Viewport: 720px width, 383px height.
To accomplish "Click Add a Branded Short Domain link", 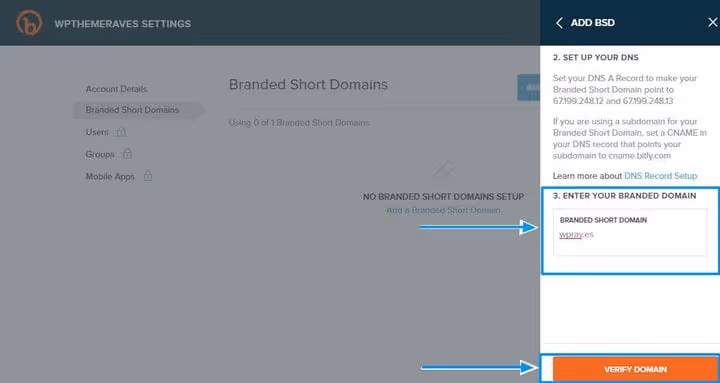I will click(443, 210).
